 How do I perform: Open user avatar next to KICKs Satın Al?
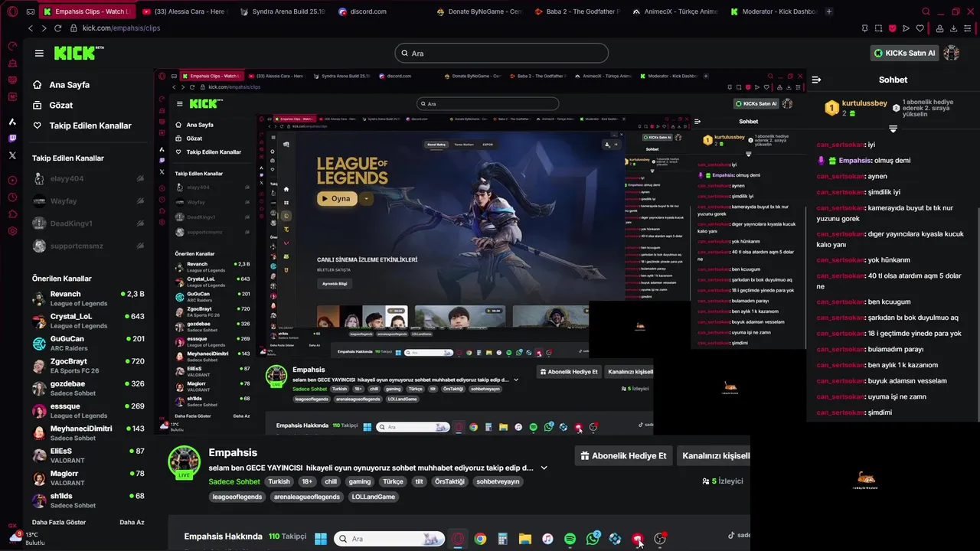952,53
